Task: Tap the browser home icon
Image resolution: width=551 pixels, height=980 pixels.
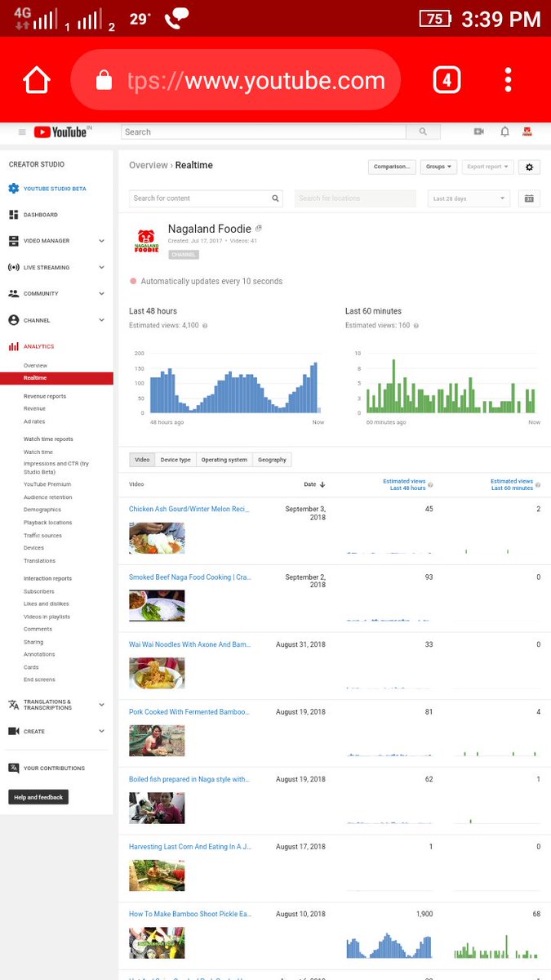Action: pyautogui.click(x=37, y=80)
